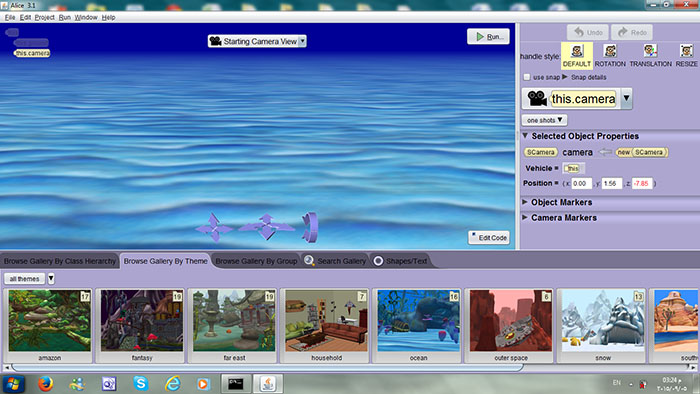Launch Skype from the taskbar
700x394 pixels.
(141, 383)
